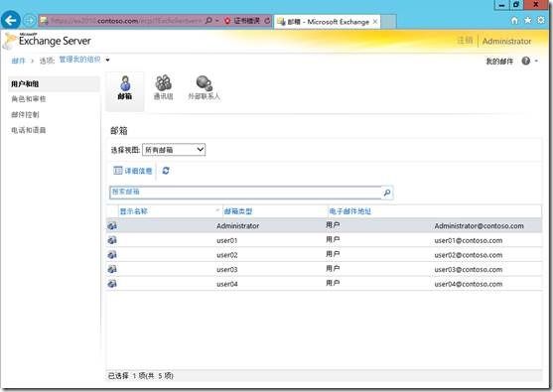The image size is (553, 392).
Task: Click the address bar search magnifier icon
Action: [208, 21]
